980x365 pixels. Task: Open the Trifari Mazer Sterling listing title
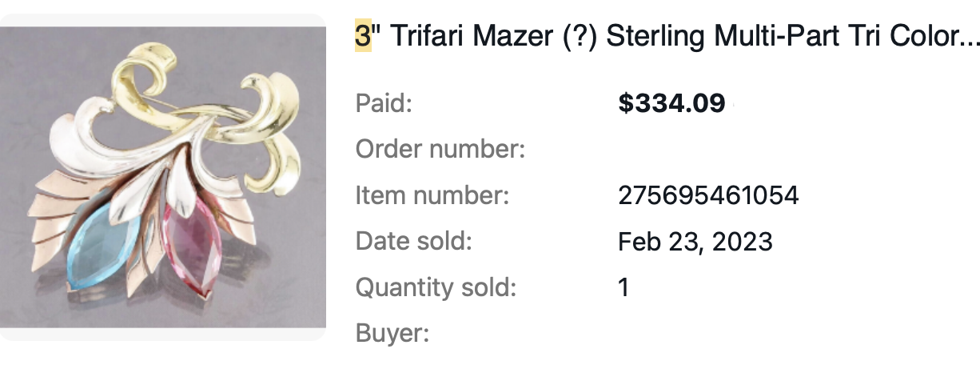pos(667,36)
